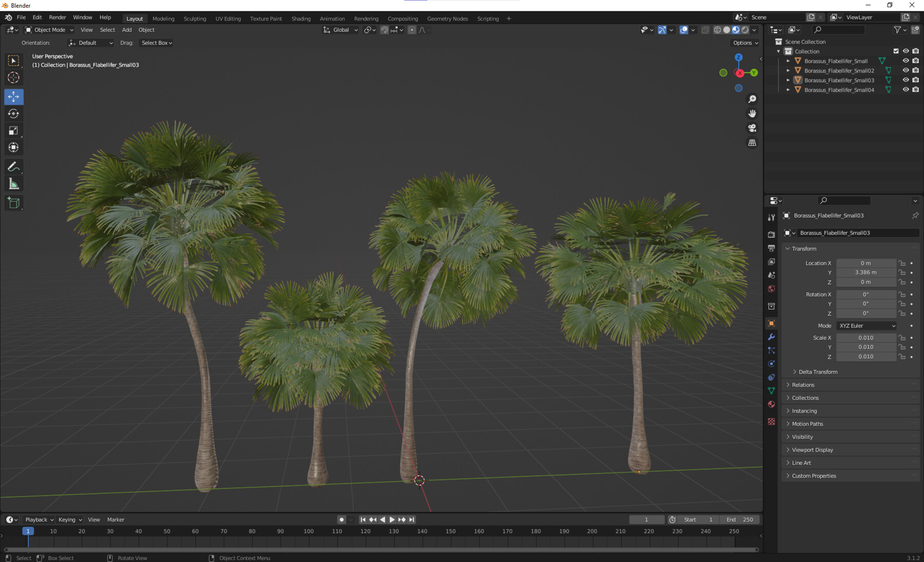Open the Material Properties tab
Screen dimensions: 924x562
tap(772, 404)
